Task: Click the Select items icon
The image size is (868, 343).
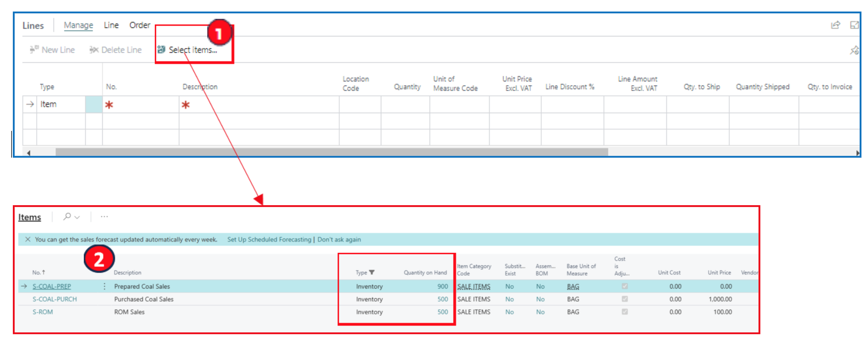Action: (161, 50)
